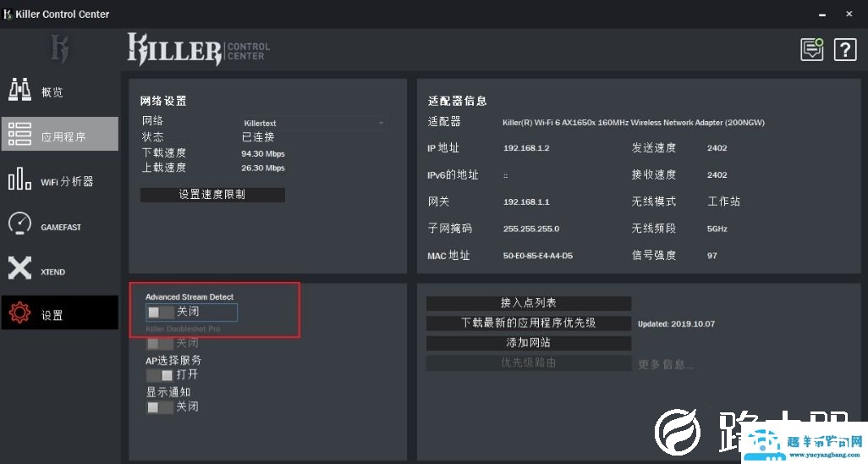The height and width of the screenshot is (464, 868).
Task: Toggle the 显示通知 switch
Action: (160, 407)
